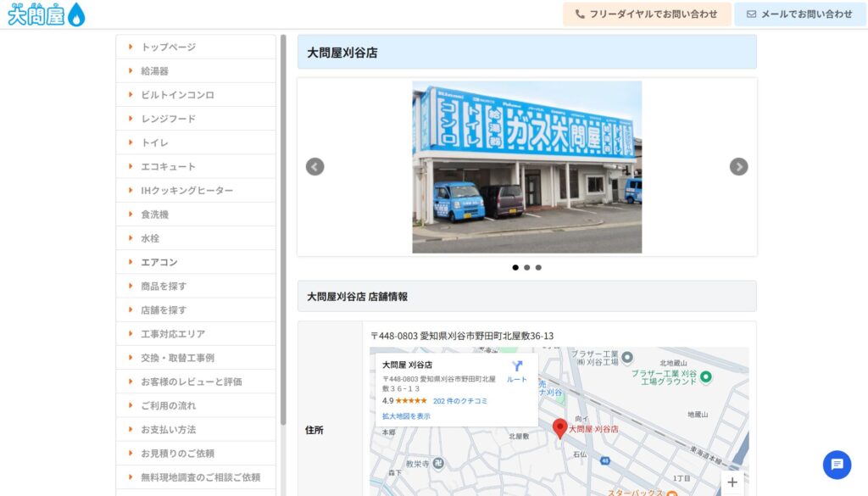Click the Brother 工業 刈谷工場 map marker
The image size is (868, 496).
click(x=627, y=357)
